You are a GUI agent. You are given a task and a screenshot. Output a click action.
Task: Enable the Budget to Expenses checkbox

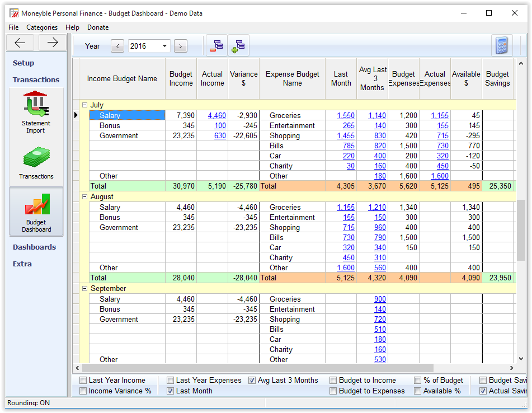[333, 391]
